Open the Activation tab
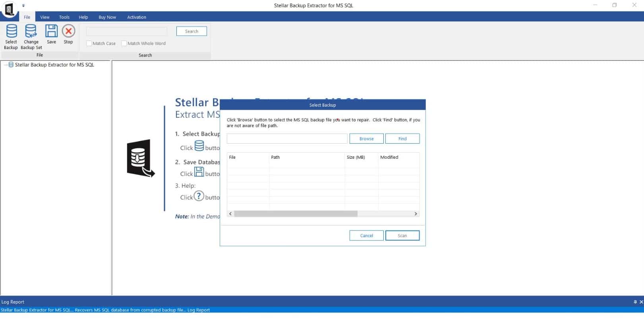 [x=137, y=17]
